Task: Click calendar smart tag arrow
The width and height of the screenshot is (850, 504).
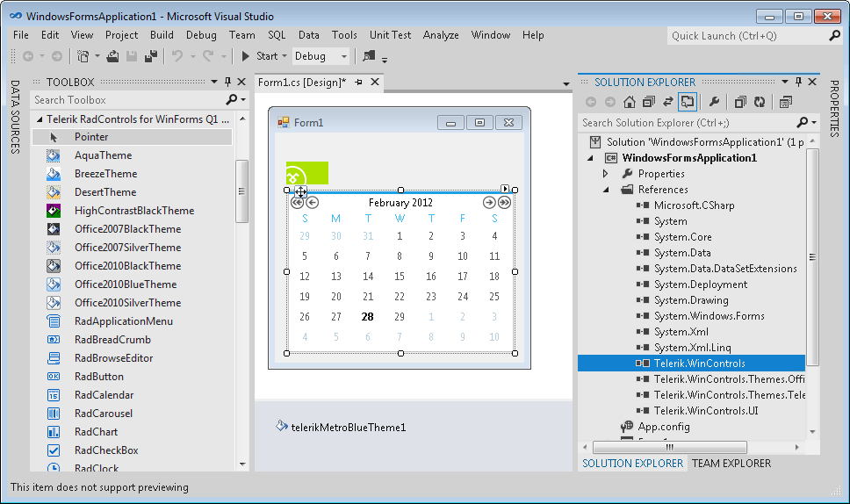Action: [505, 189]
